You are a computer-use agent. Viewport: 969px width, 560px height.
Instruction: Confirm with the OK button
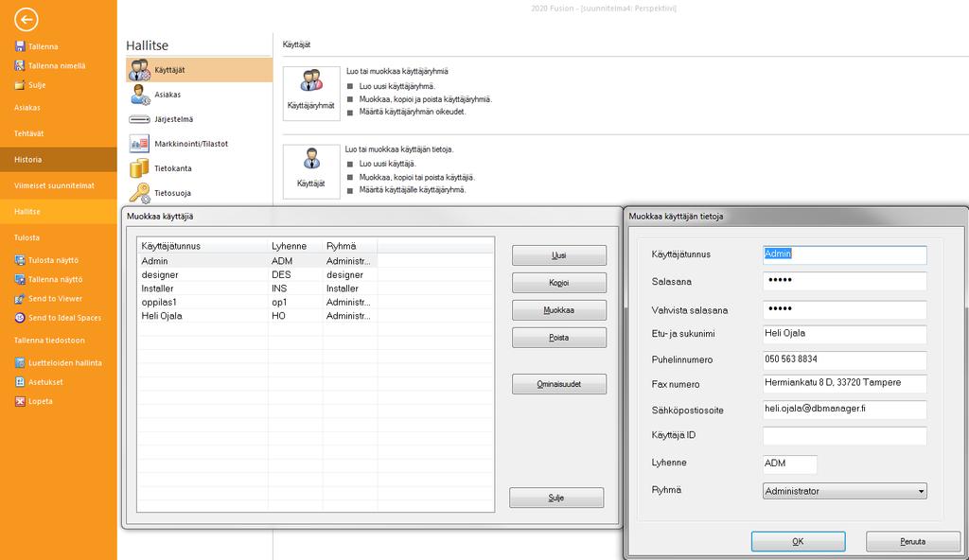click(x=798, y=541)
